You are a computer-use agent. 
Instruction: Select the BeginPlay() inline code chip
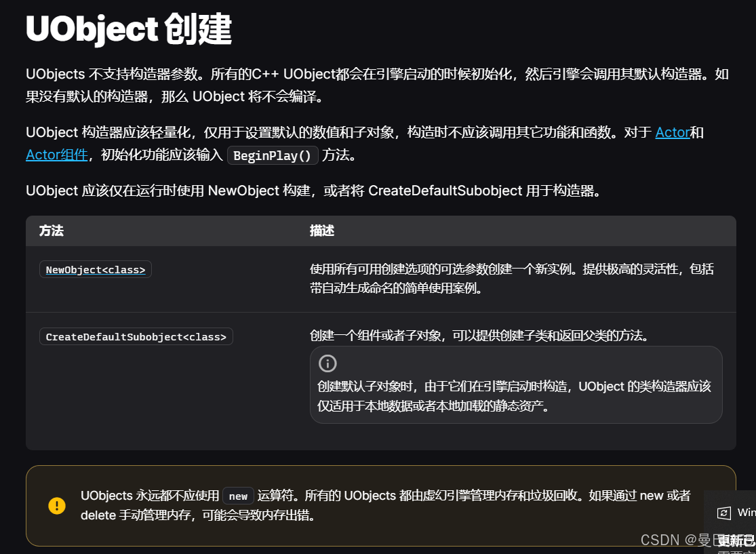(272, 155)
